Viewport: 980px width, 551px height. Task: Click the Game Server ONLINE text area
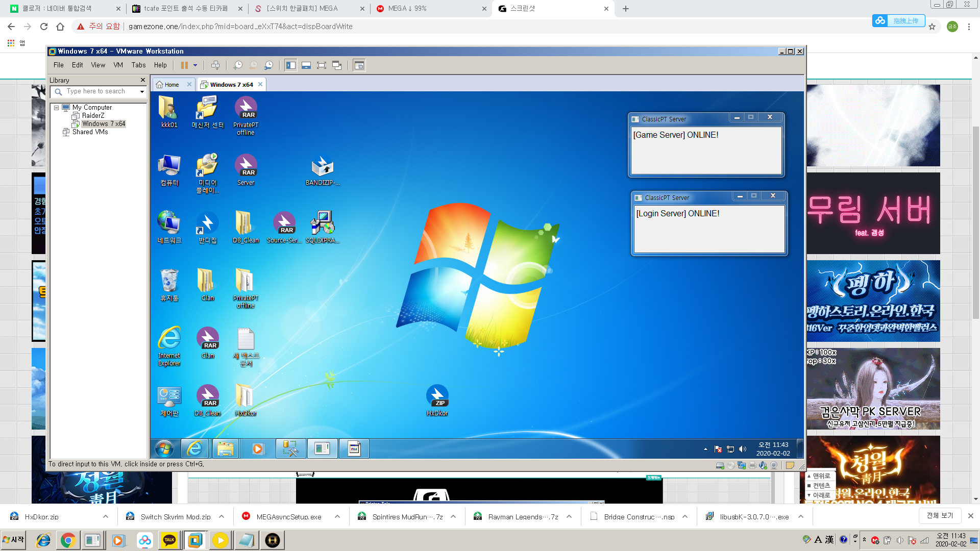[x=706, y=150]
